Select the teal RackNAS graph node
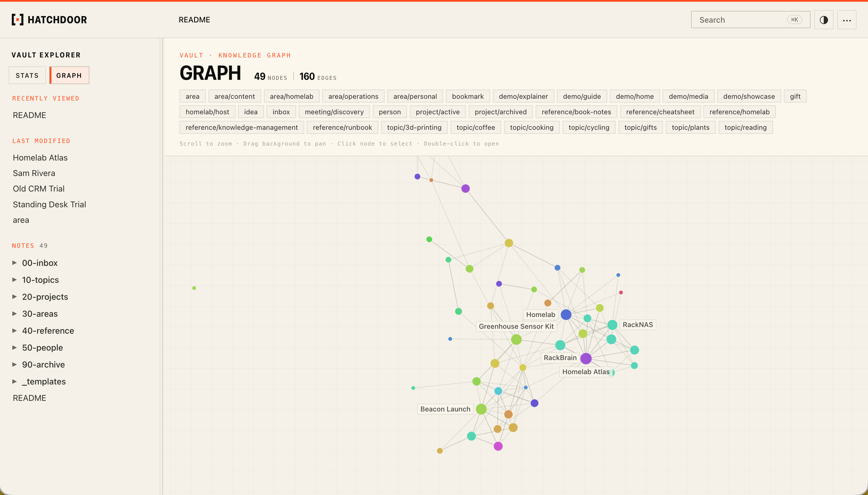Screen dimensions: 868x495 click(612, 325)
